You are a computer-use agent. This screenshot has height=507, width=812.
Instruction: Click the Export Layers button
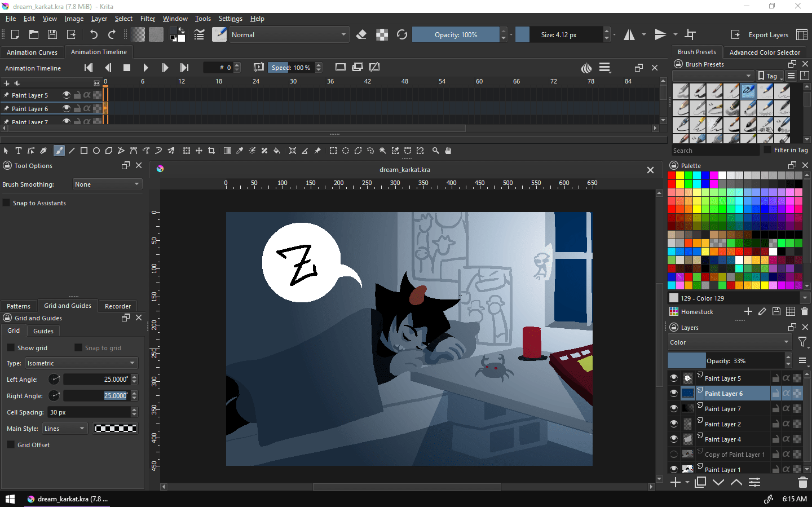760,34
